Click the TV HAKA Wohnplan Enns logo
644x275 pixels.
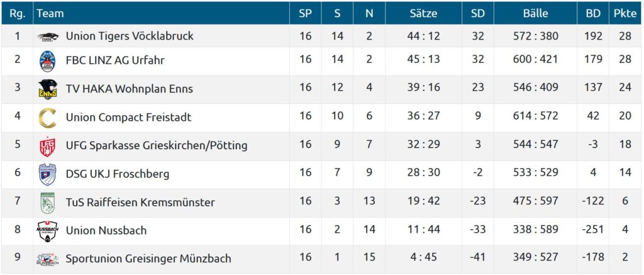coord(48,88)
